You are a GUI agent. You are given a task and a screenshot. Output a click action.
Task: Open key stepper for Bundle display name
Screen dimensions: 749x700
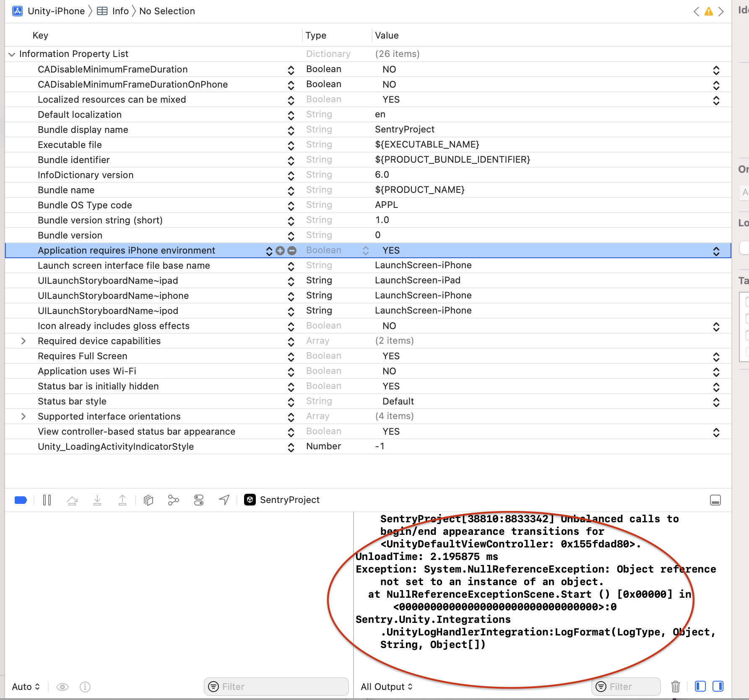tap(291, 130)
